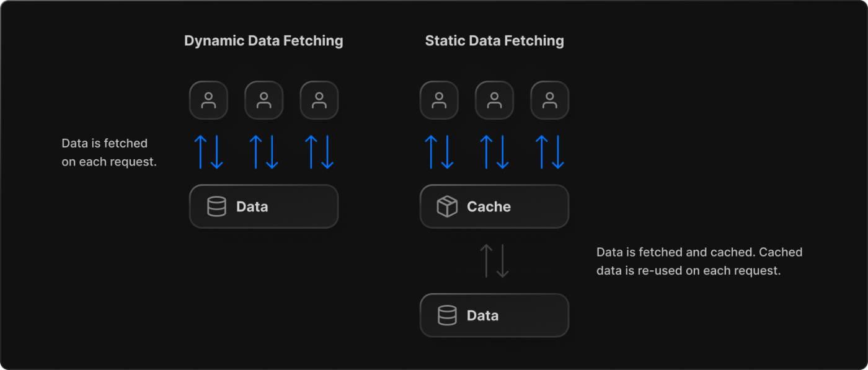Click the "Data is fetched on each request" caption
The width and height of the screenshot is (868, 370).
click(109, 153)
